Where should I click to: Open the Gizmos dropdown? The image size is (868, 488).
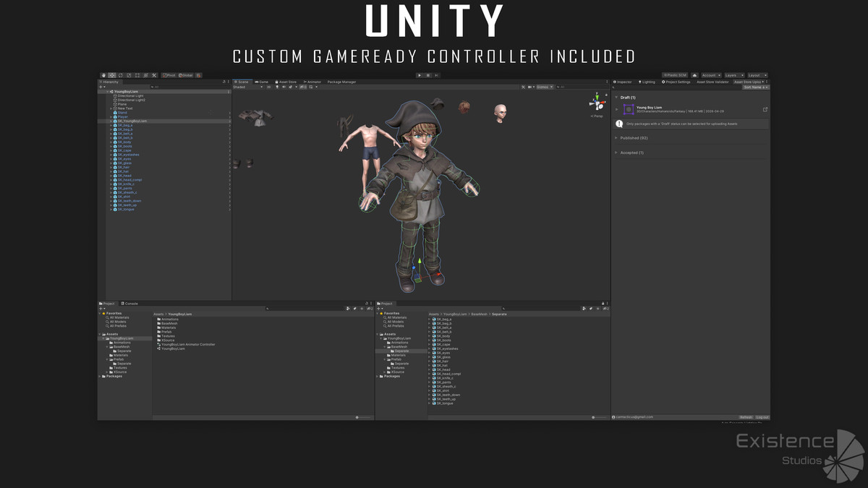(544, 87)
